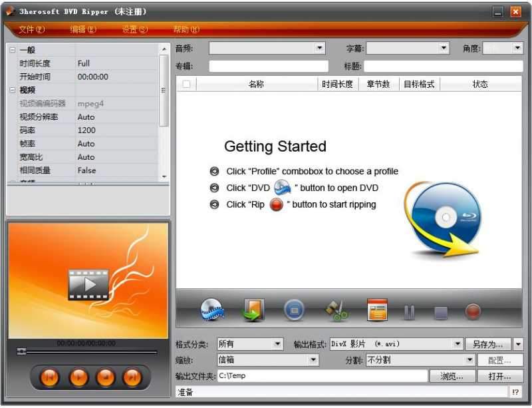The width and height of the screenshot is (532, 408).
Task: Click the blue circular stop toolbar icon
Action: (x=293, y=310)
